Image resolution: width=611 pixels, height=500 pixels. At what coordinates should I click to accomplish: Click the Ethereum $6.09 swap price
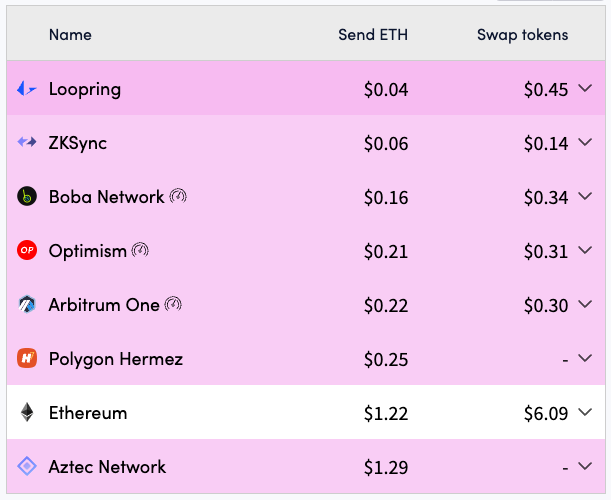pos(546,413)
